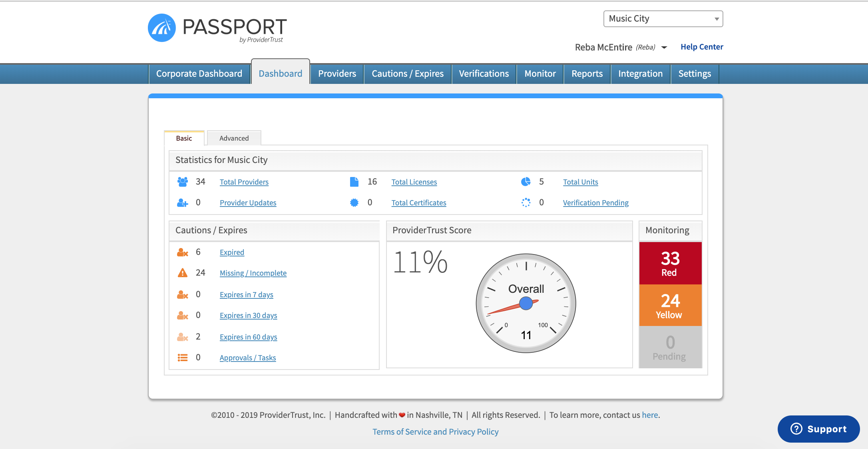Screen dimensions: 868x449
Task: Click the 24 Yellow monitoring tile
Action: pyautogui.click(x=670, y=305)
